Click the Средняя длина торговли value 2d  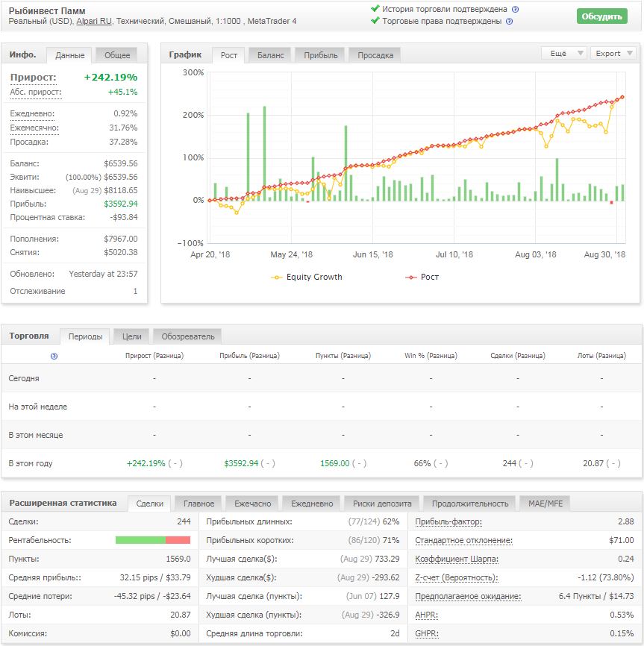click(x=396, y=633)
